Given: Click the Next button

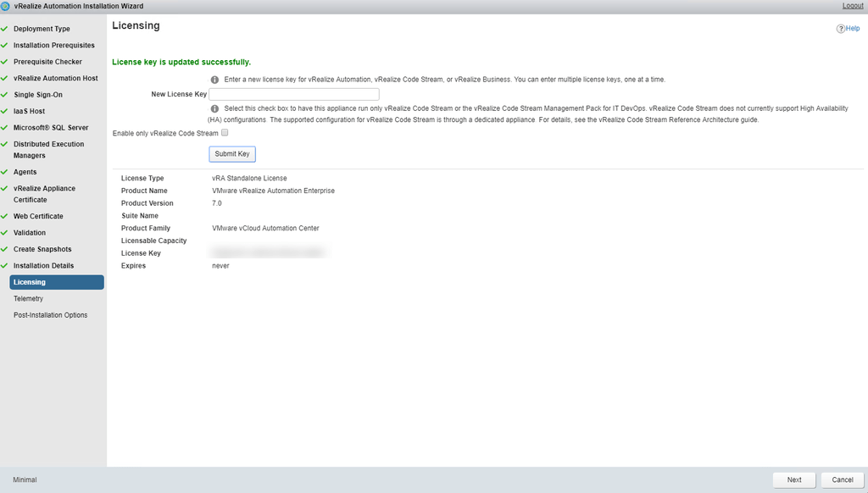Looking at the screenshot, I should (x=793, y=479).
